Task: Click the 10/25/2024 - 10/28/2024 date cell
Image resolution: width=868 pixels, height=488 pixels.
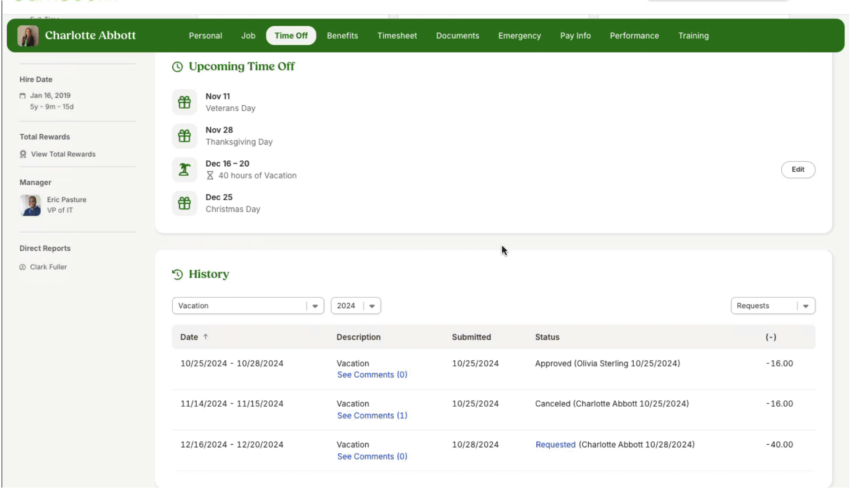Action: [x=232, y=364]
